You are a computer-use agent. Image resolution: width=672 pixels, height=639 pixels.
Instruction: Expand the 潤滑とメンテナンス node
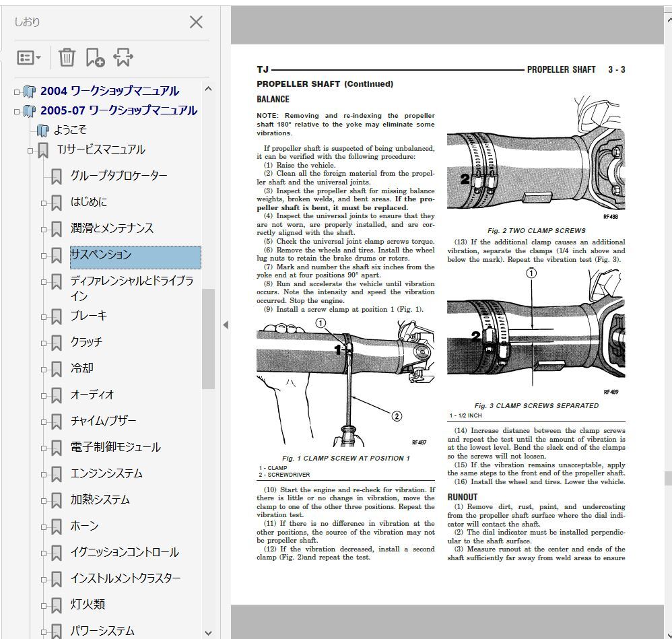43,230
